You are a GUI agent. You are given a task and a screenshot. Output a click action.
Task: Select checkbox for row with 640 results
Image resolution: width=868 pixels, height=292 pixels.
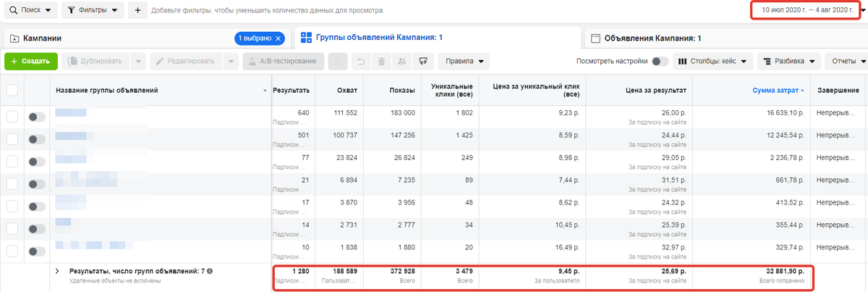click(12, 117)
